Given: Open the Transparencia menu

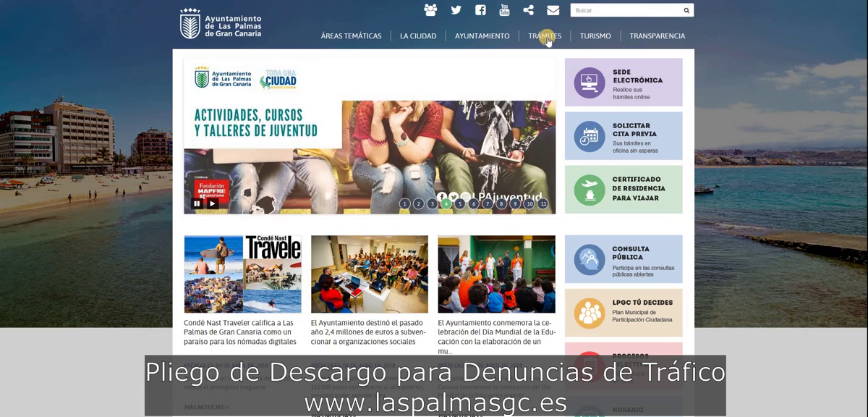Looking at the screenshot, I should click(657, 36).
